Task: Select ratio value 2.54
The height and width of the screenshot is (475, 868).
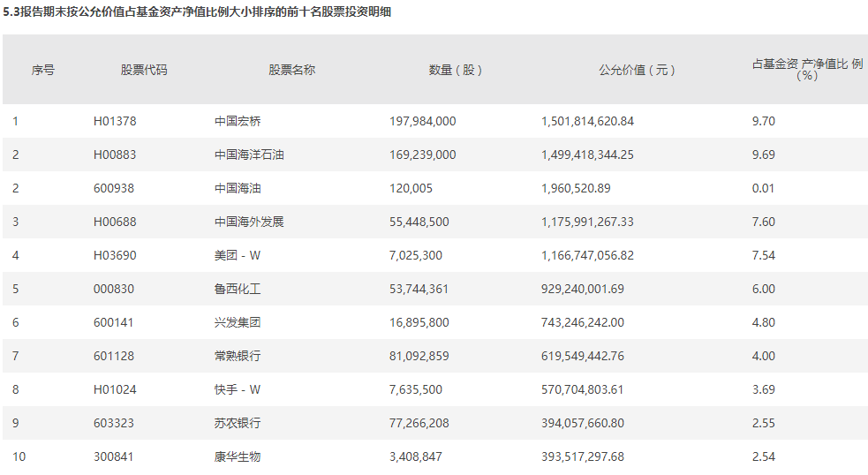Action: [x=764, y=457]
